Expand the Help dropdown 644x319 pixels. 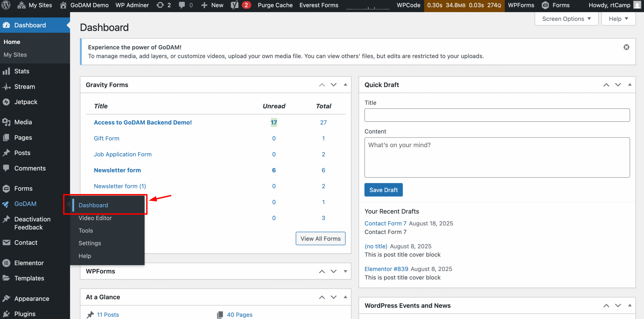(x=618, y=18)
